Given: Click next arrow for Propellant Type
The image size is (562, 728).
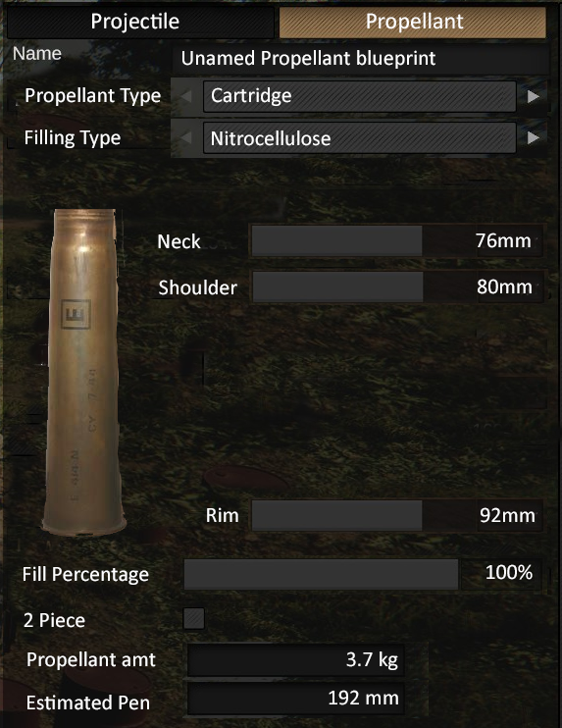Looking at the screenshot, I should pyautogui.click(x=533, y=96).
